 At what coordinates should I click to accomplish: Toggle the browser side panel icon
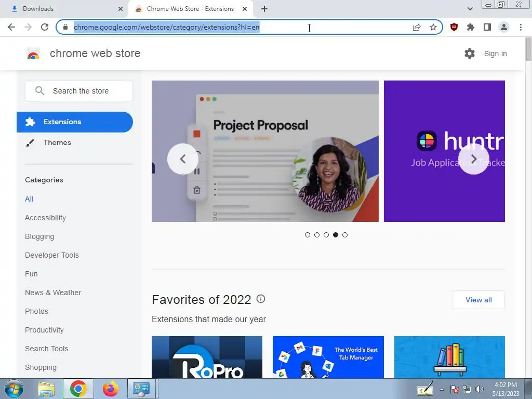point(487,27)
